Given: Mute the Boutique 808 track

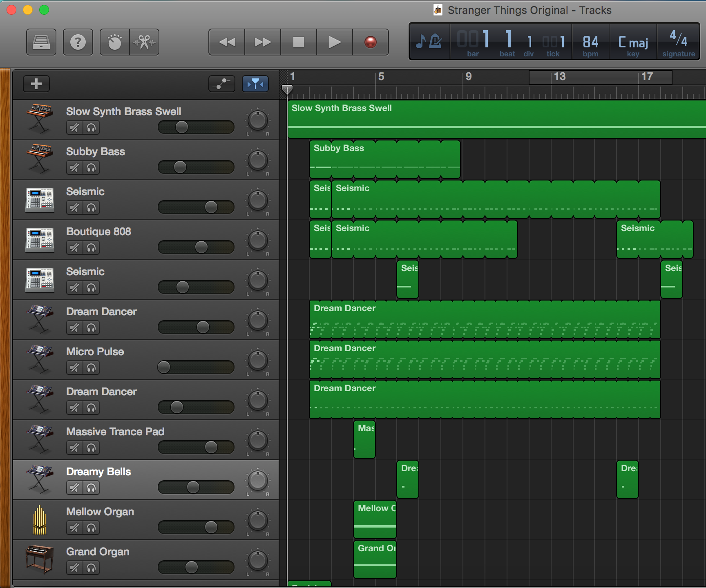Looking at the screenshot, I should point(74,248).
